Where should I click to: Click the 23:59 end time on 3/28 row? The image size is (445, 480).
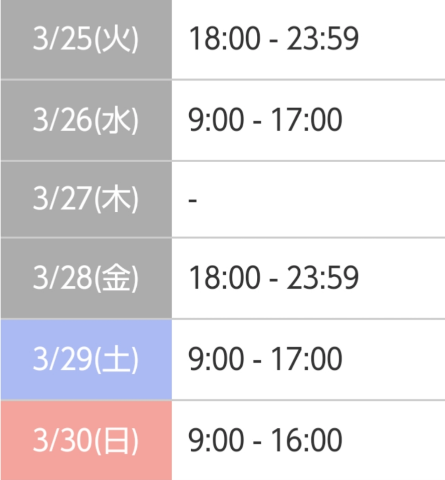click(323, 278)
